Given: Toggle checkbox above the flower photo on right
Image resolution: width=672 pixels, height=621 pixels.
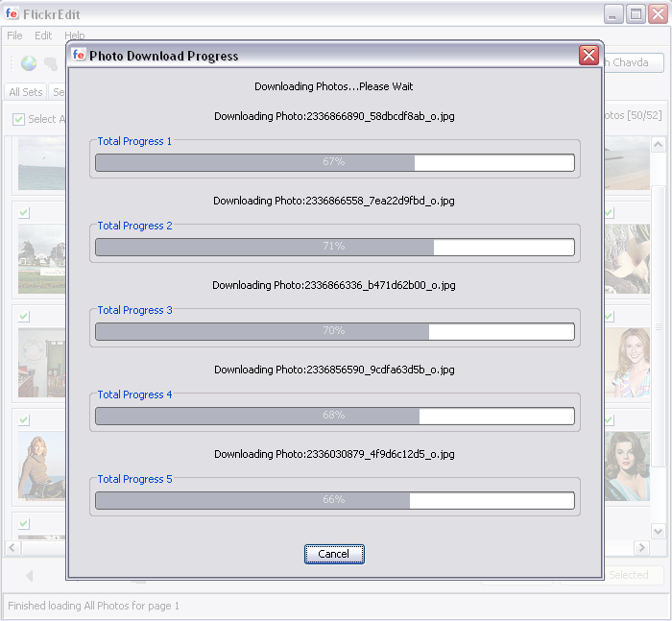Looking at the screenshot, I should point(609,212).
